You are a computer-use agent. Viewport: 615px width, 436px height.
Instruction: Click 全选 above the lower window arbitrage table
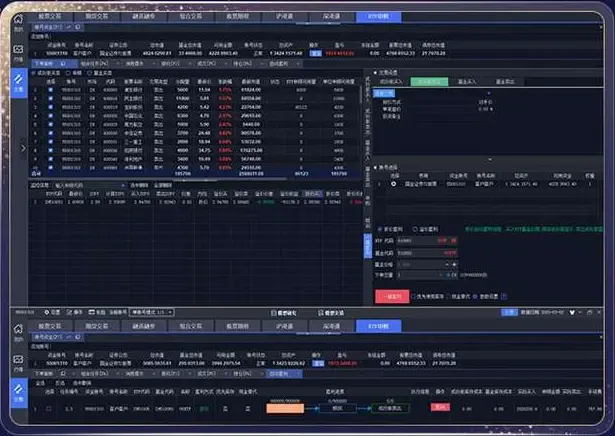pos(40,383)
